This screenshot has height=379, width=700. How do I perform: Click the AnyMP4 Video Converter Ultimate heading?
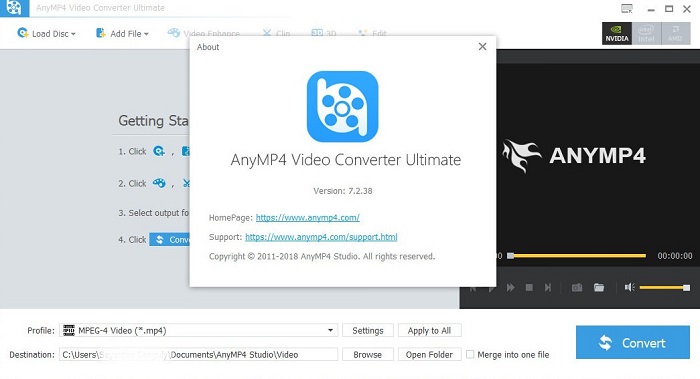pyautogui.click(x=346, y=160)
